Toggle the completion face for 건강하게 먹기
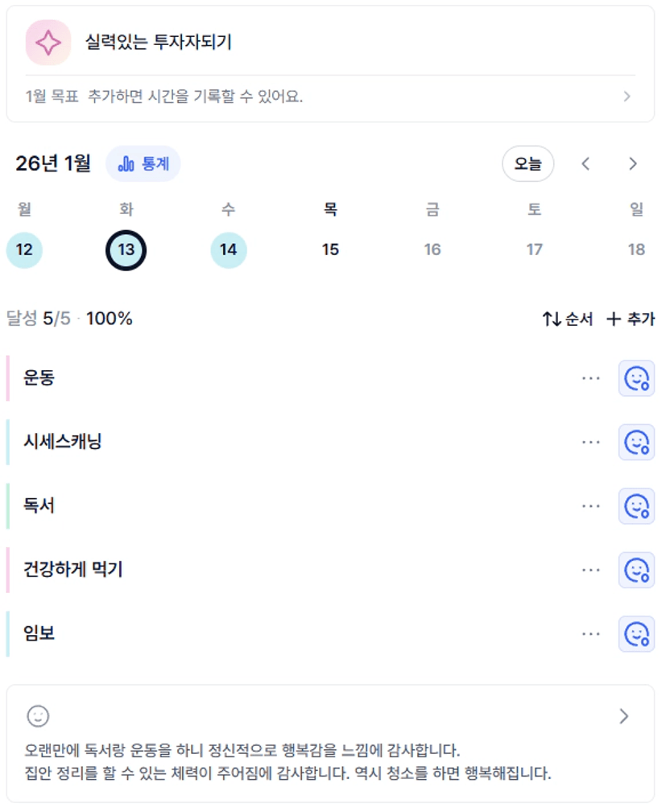This screenshot has width=666, height=812. point(636,571)
